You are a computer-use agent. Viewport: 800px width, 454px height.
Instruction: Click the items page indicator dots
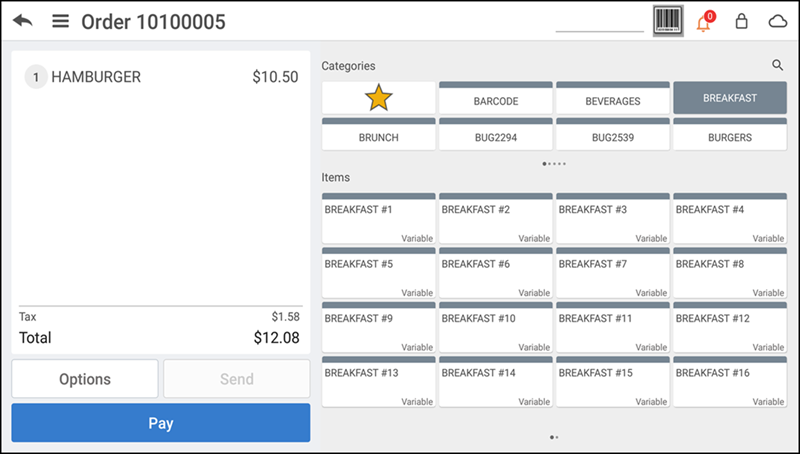(x=554, y=437)
